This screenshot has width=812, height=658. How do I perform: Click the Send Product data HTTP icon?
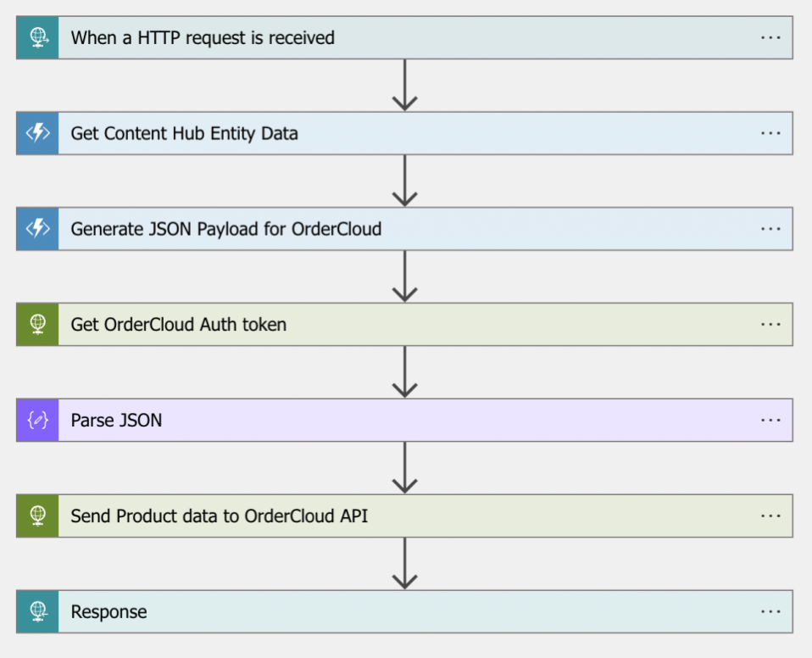pos(38,516)
